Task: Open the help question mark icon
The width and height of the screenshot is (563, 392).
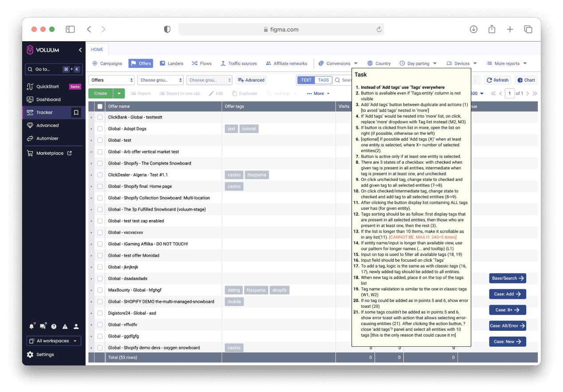Action: (54, 326)
